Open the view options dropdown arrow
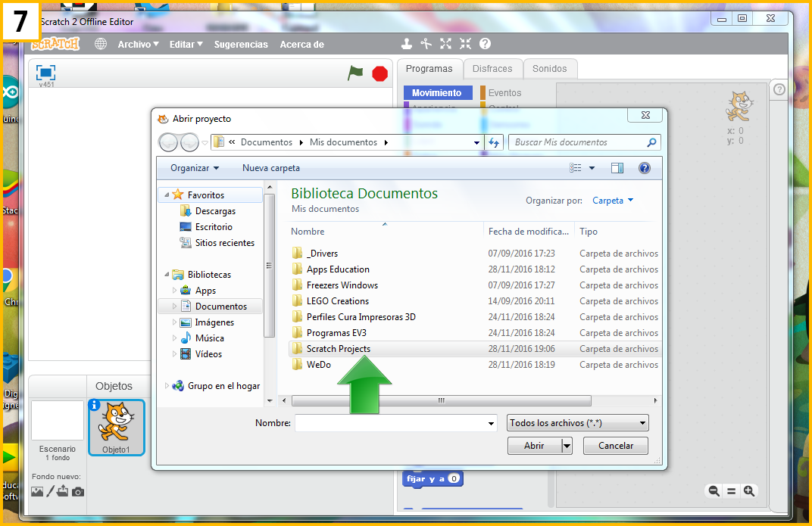The image size is (812, 526). click(592, 168)
